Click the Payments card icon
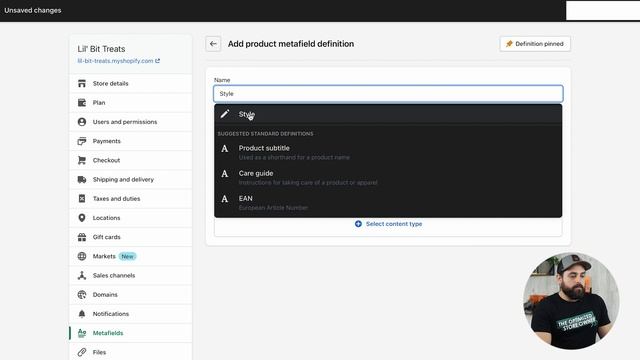 (x=82, y=141)
